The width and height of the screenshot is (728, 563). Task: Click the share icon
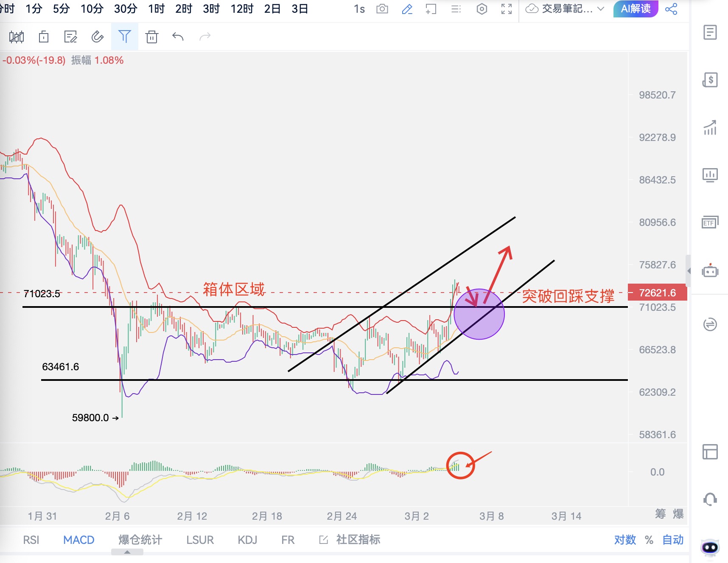[x=671, y=9]
